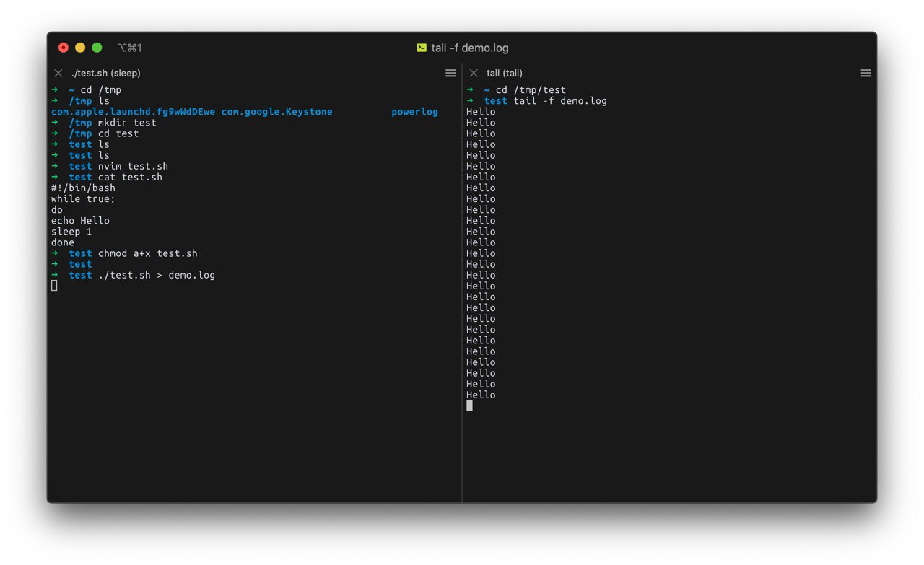Close the ./test.sh (sleep) pane
This screenshot has height=565, width=924.
(x=58, y=73)
